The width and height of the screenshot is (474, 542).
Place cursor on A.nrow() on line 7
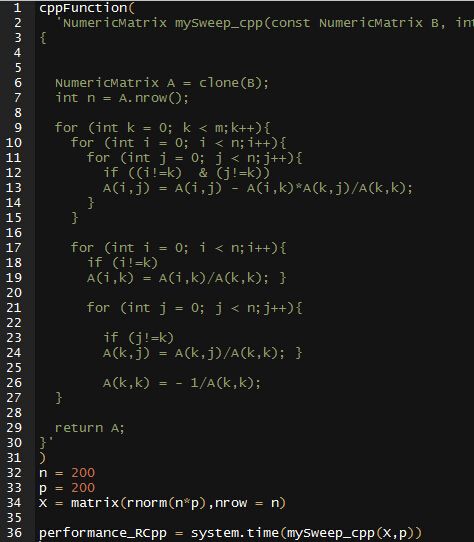(154, 98)
